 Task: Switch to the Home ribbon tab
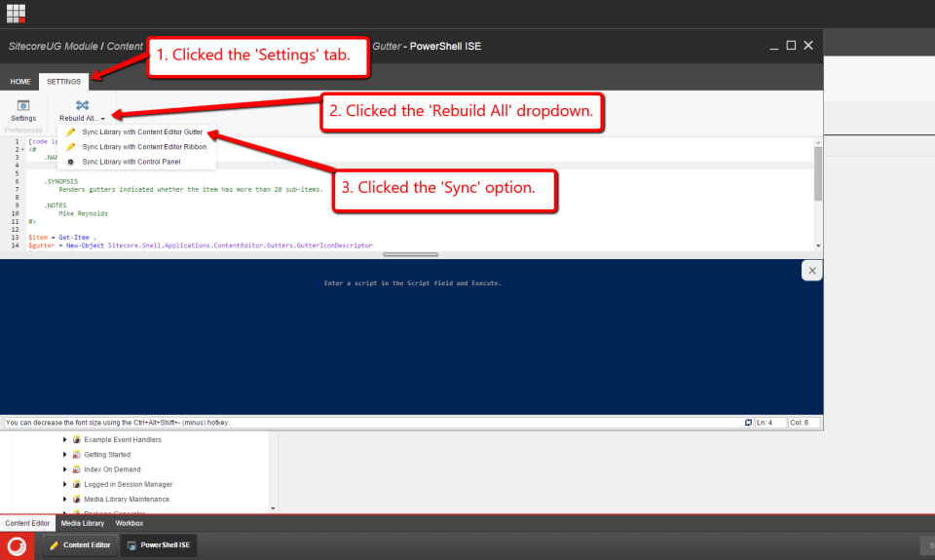point(20,82)
